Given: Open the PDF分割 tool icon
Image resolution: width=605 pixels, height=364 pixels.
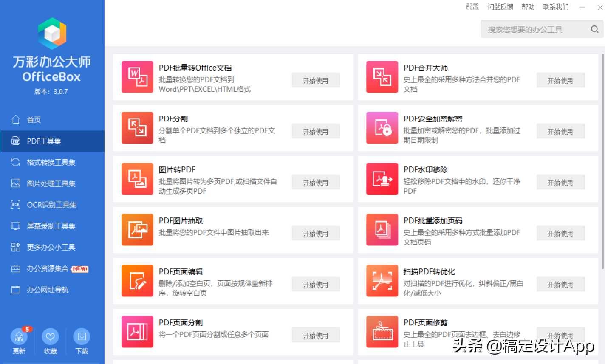Looking at the screenshot, I should click(137, 128).
